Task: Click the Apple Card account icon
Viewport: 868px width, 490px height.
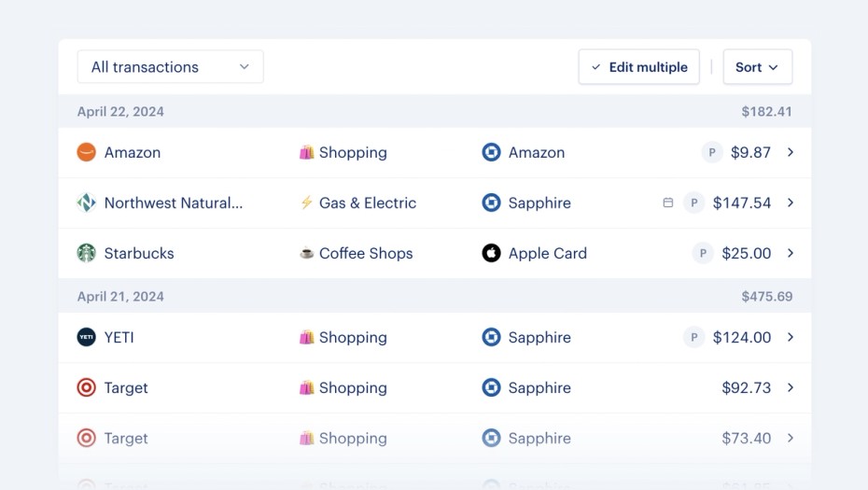Action: pyautogui.click(x=491, y=253)
